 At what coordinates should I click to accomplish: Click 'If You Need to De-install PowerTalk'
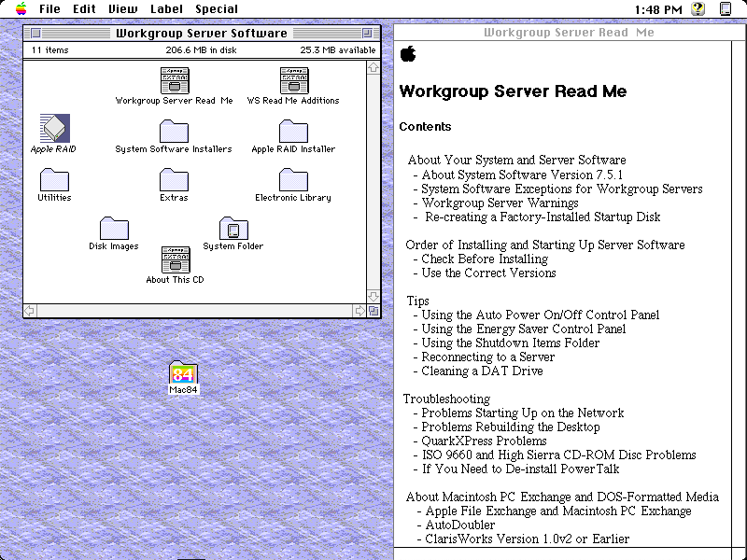[520, 469]
